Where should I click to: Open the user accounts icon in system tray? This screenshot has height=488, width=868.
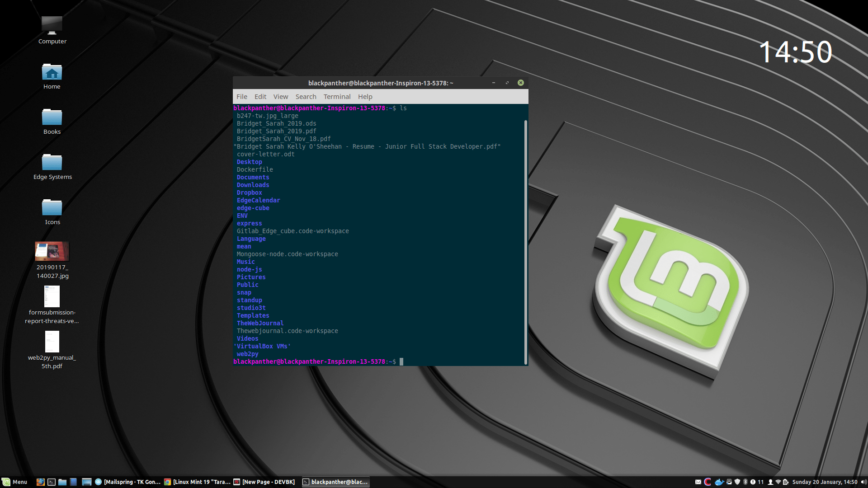[771, 482]
